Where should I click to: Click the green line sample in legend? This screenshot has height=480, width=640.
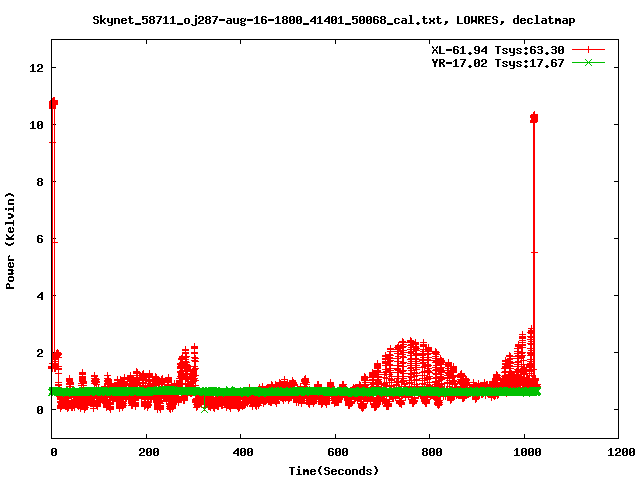click(x=588, y=62)
